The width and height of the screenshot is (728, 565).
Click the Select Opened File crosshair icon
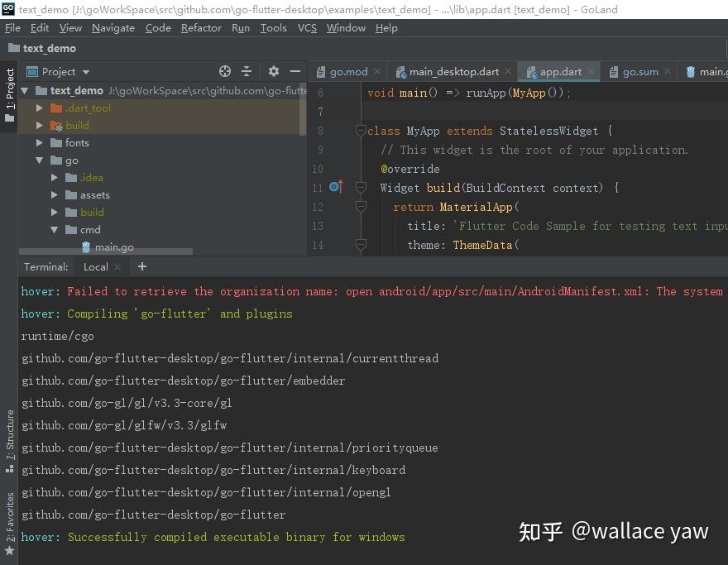tap(224, 71)
